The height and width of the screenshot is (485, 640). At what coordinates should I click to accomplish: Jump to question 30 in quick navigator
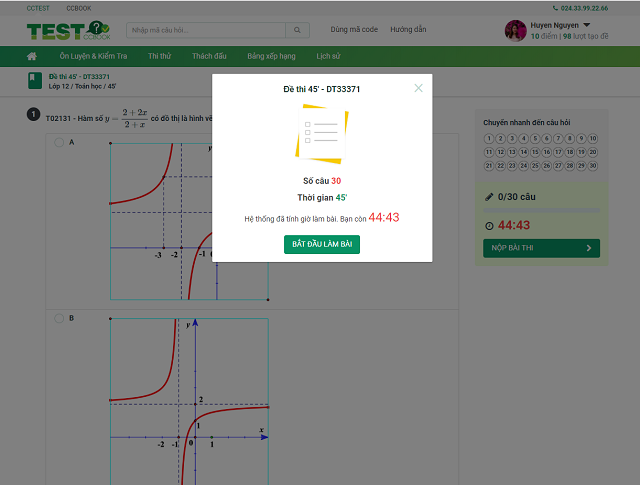tap(593, 165)
